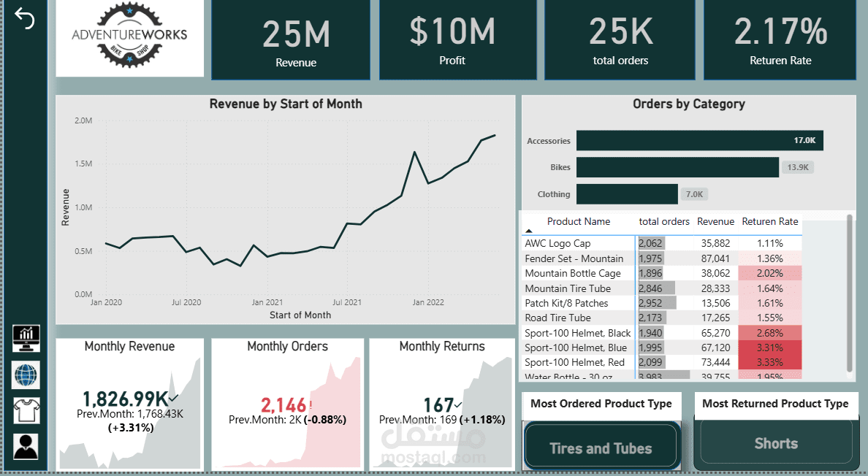
Task: Select the 25M Revenue card
Action: point(291,40)
